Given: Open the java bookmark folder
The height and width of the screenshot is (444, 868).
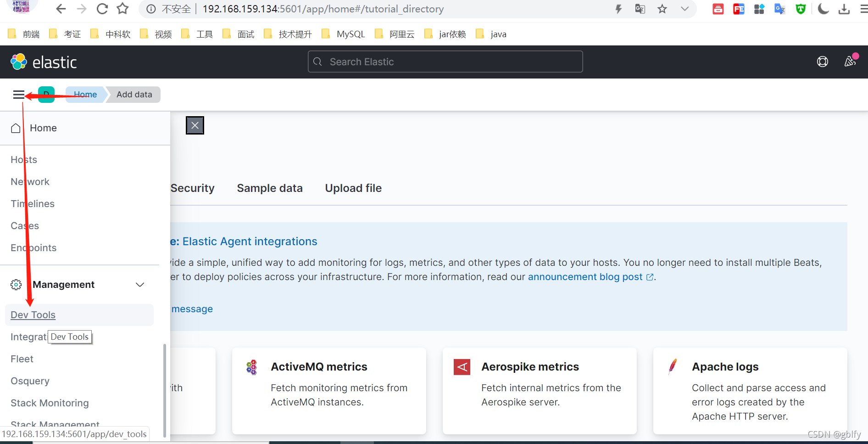Looking at the screenshot, I should pyautogui.click(x=491, y=34).
